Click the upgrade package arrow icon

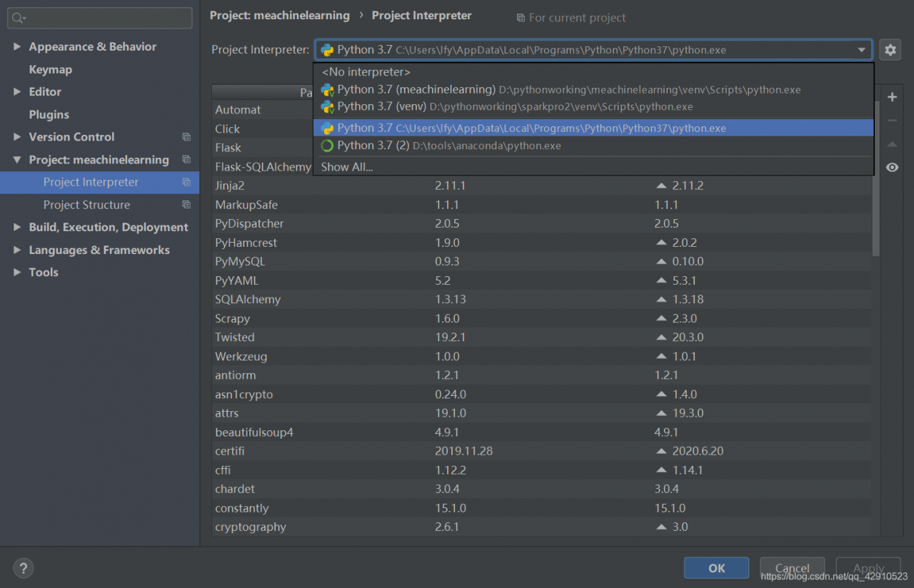(x=892, y=144)
